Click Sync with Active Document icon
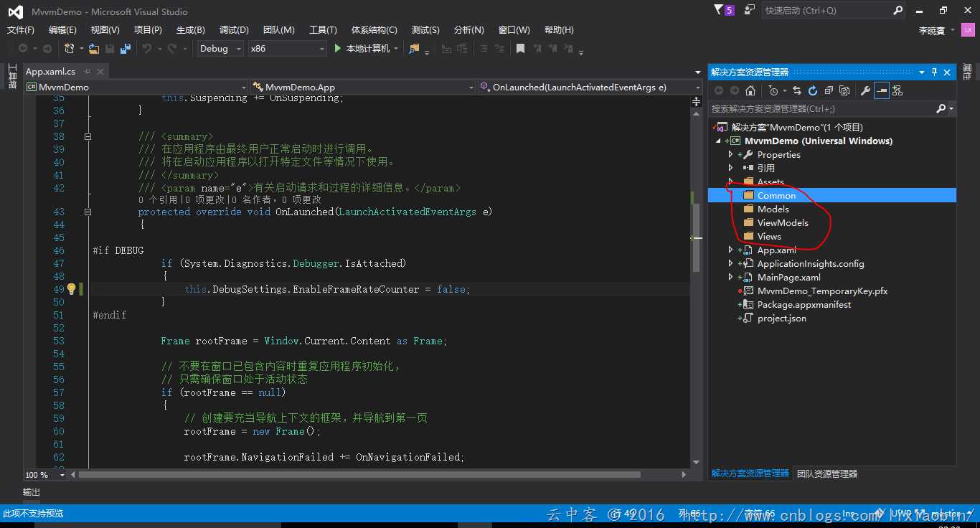Screen dimensions: 980x528 (797, 90)
